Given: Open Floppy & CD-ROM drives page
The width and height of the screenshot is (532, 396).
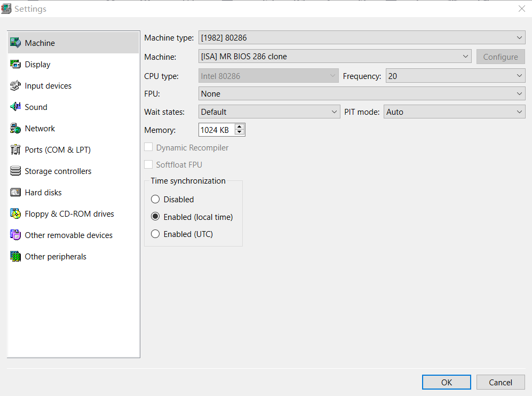Looking at the screenshot, I should (73, 214).
